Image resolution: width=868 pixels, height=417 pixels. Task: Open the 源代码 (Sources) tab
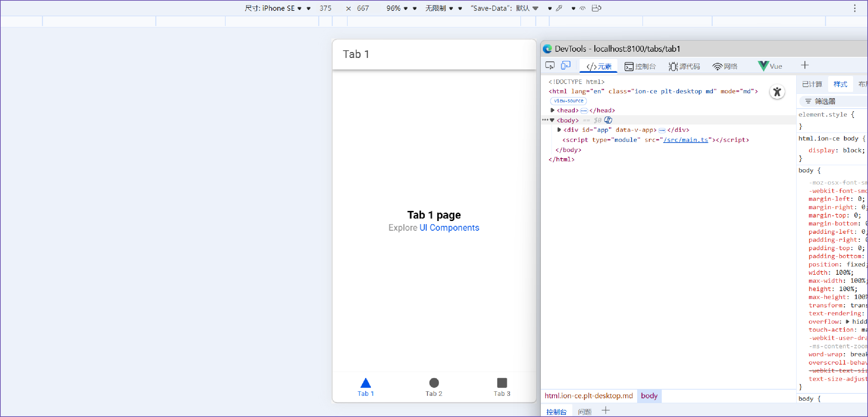(x=684, y=66)
